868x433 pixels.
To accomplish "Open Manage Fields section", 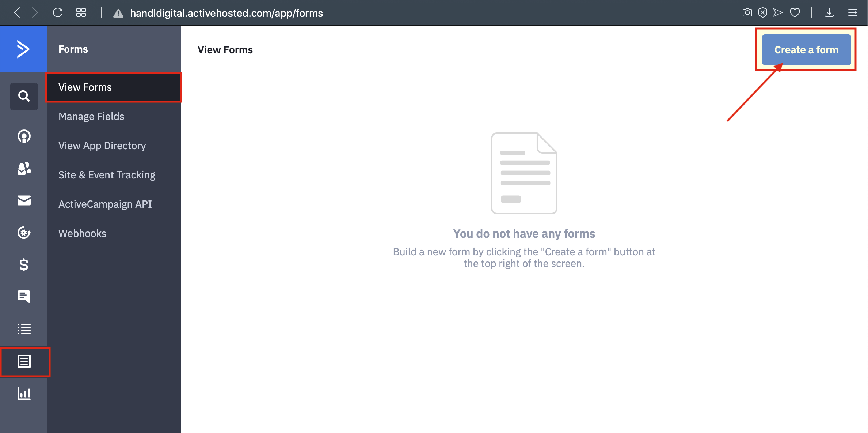I will click(x=91, y=116).
